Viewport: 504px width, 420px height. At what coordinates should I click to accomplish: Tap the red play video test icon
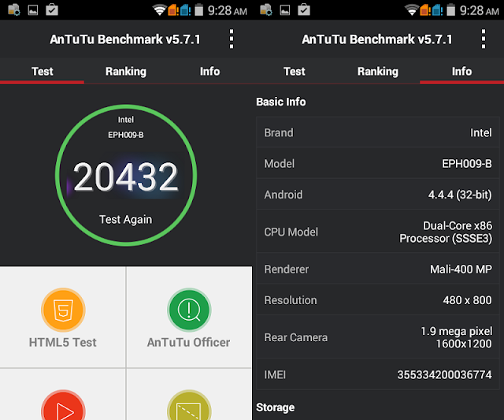(63, 405)
